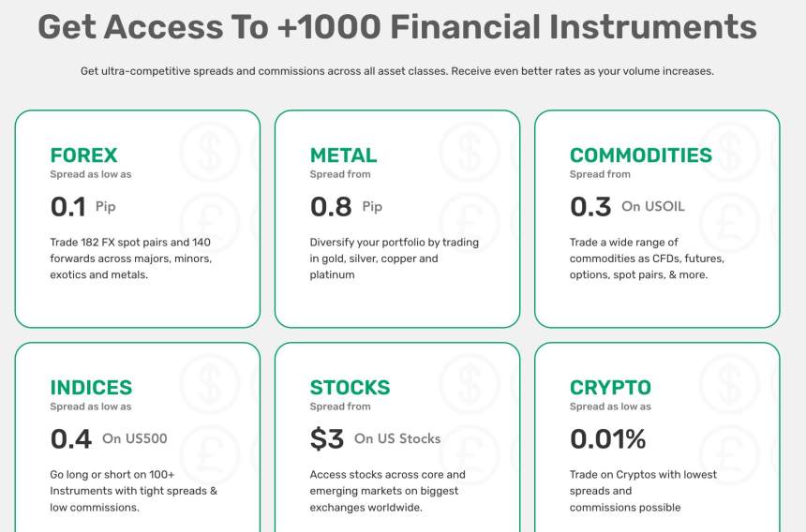This screenshot has height=532, width=806.
Task: Open the STOCKS card title
Action: pyautogui.click(x=350, y=388)
